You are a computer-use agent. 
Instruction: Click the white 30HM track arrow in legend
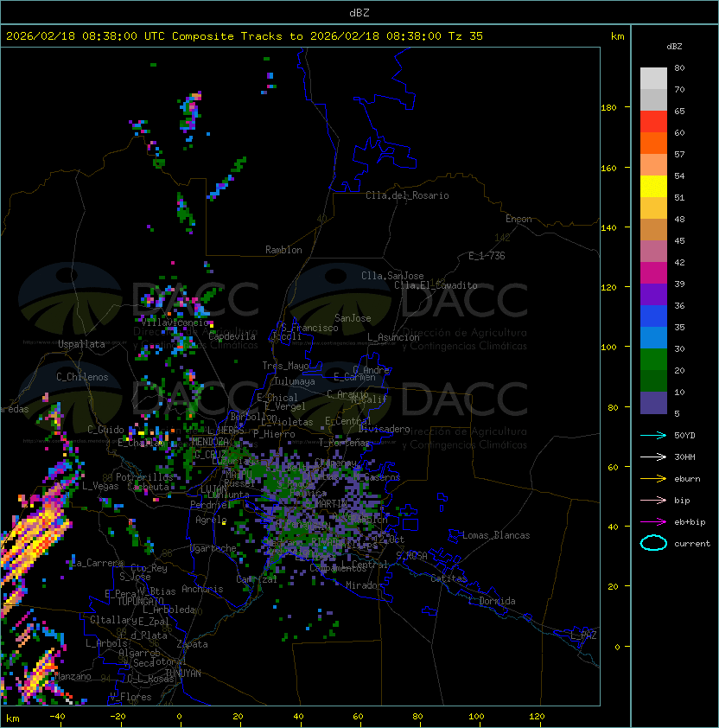(653, 457)
